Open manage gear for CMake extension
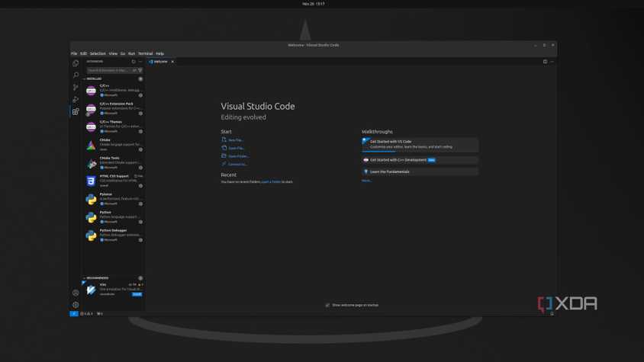 coord(140,149)
